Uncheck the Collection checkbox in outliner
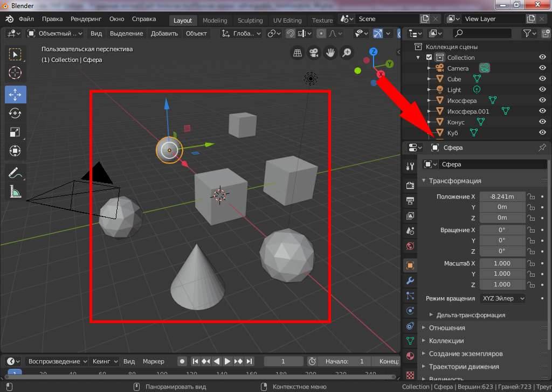The image size is (552, 392). pyautogui.click(x=429, y=58)
